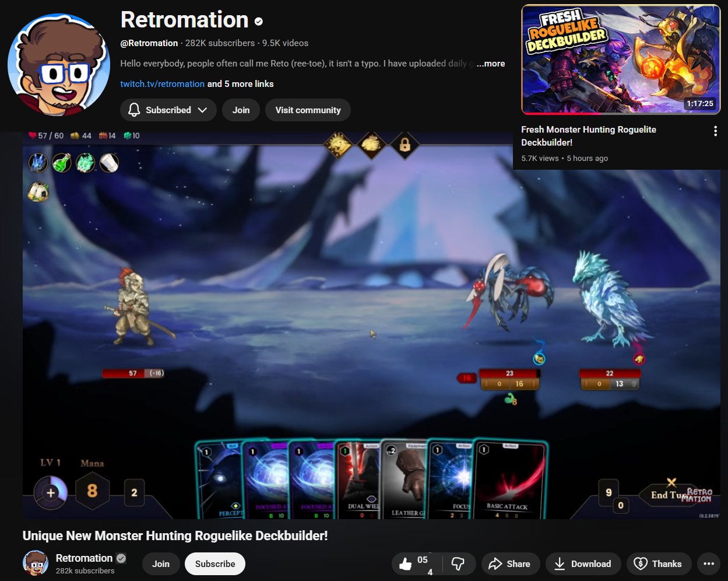Viewport: 728px width, 581px height.
Task: Click the second golden beast stage icon
Action: click(371, 145)
